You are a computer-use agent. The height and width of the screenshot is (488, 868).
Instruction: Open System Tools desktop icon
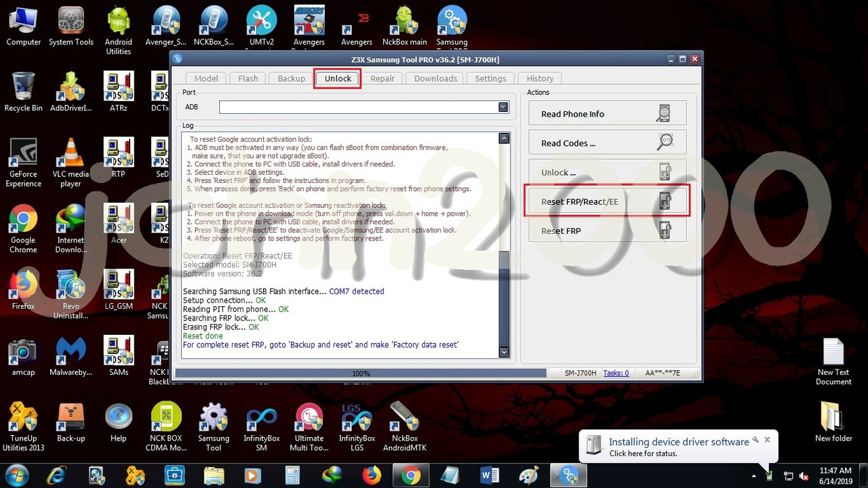[71, 27]
